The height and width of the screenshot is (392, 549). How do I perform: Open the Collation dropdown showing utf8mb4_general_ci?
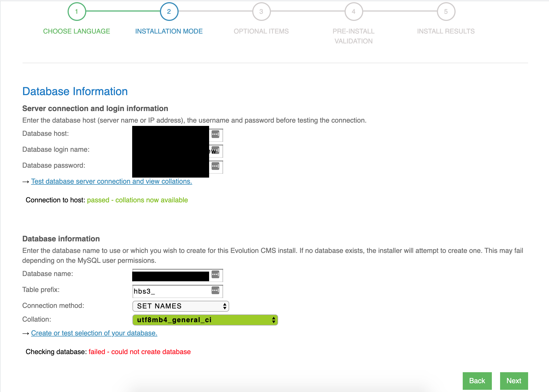(205, 320)
